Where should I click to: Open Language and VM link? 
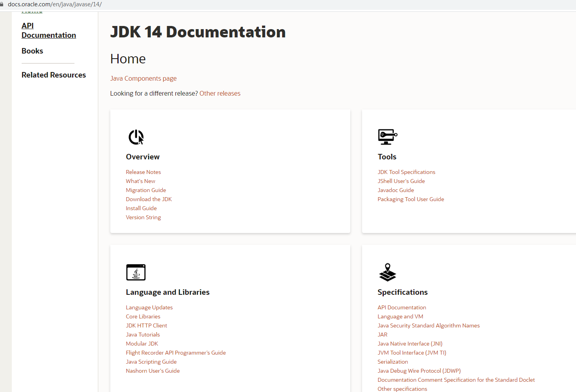pyautogui.click(x=400, y=316)
